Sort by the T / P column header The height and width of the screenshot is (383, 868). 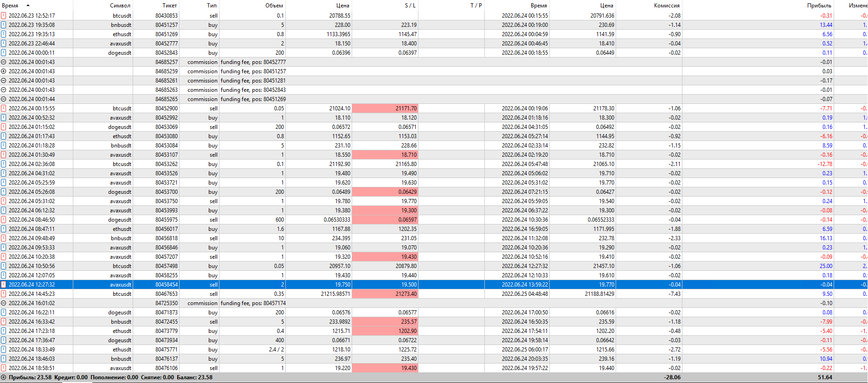[476, 6]
